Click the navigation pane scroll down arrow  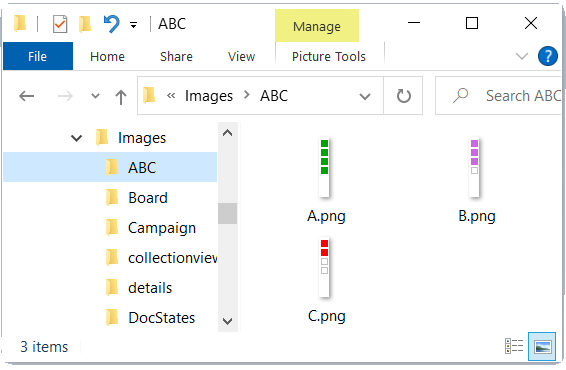click(227, 321)
